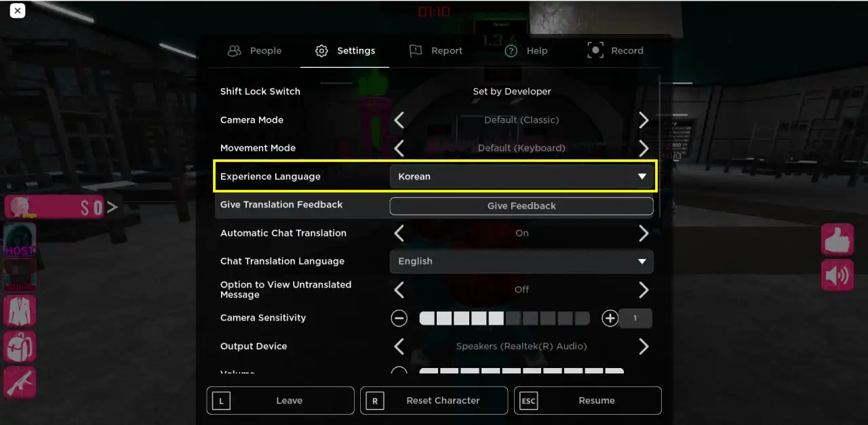
Task: Click the thumbs up like icon
Action: (837, 239)
